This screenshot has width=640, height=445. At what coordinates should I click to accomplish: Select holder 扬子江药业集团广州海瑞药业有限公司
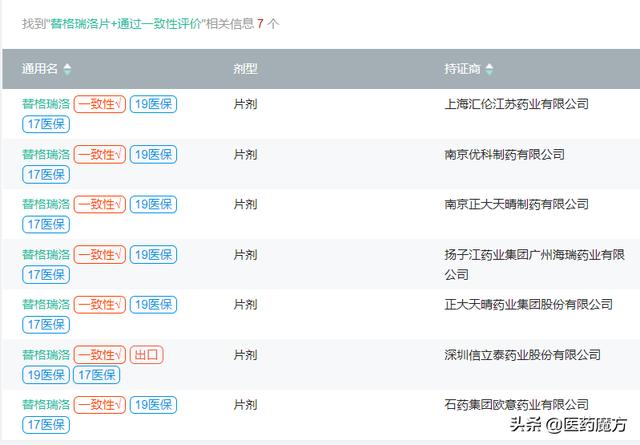[x=535, y=265]
